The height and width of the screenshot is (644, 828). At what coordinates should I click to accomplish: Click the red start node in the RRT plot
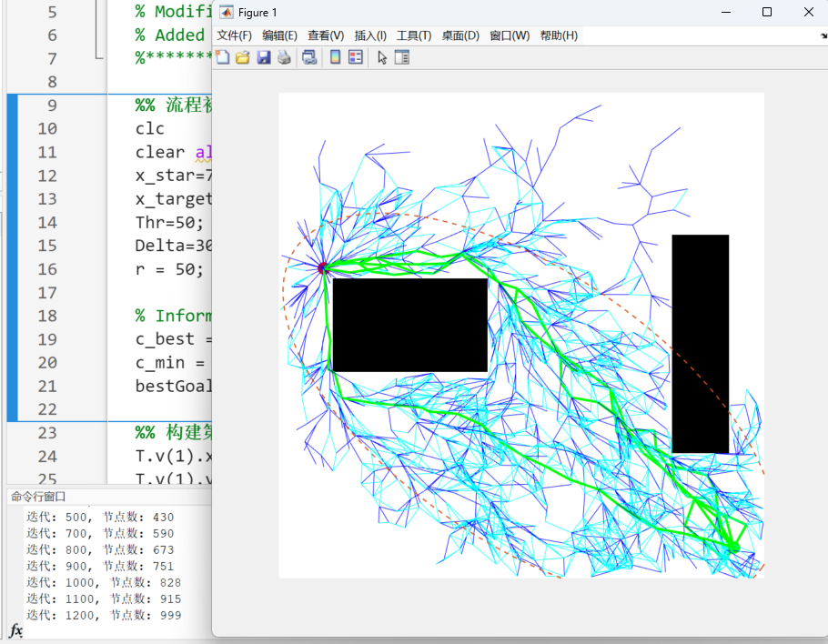tap(323, 267)
